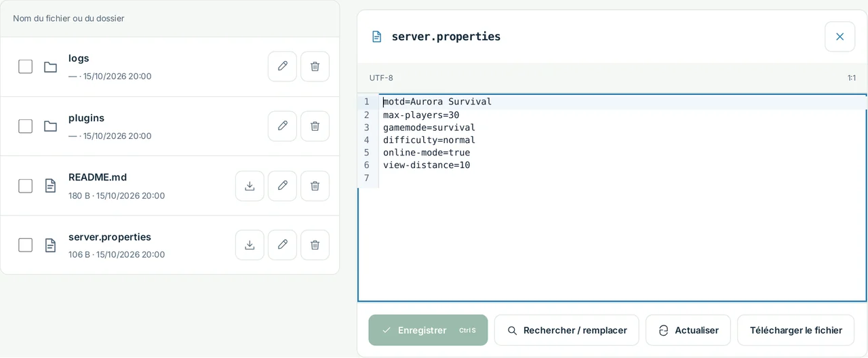This screenshot has height=358, width=868.
Task: Click the README.md file name
Action: coord(98,177)
